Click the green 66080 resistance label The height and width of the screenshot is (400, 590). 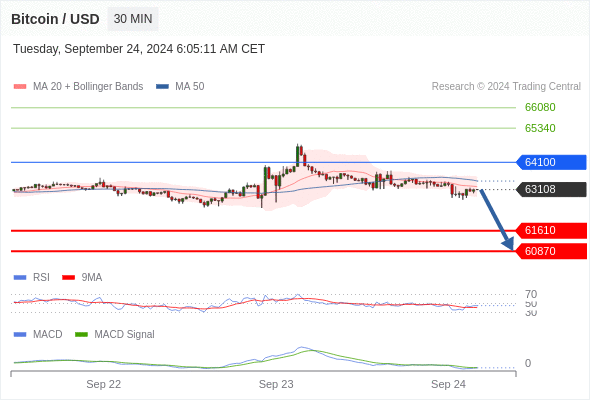pyautogui.click(x=540, y=107)
